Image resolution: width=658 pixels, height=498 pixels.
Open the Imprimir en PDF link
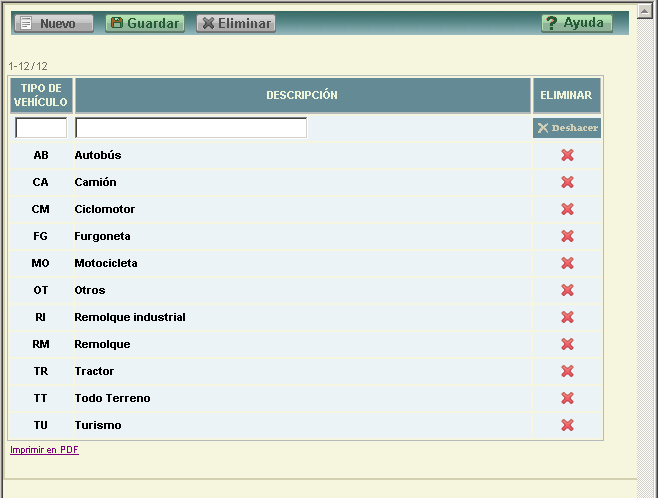(x=44, y=450)
